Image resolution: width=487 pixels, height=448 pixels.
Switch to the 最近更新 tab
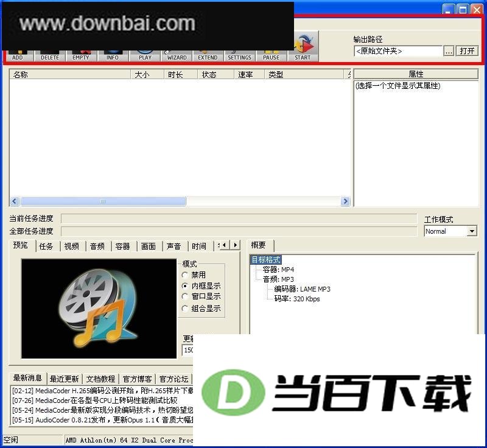(x=65, y=379)
